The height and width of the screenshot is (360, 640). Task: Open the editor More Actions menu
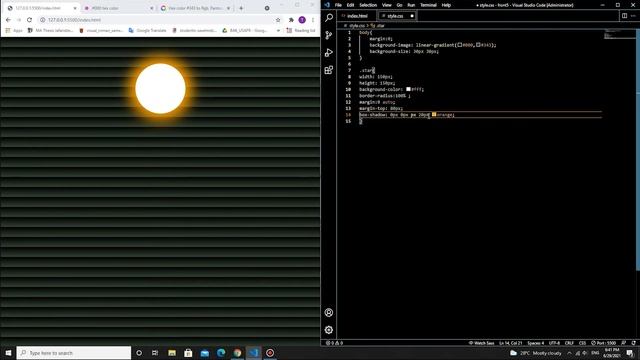(x=633, y=16)
